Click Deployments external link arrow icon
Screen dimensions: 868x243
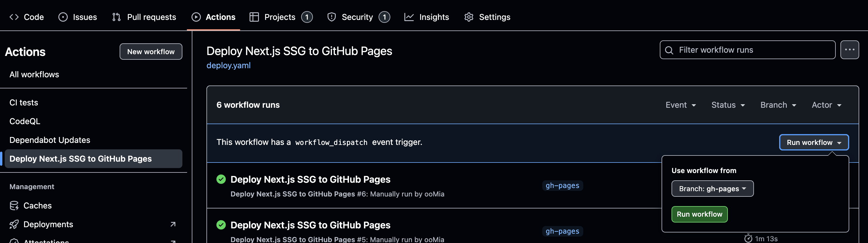[173, 224]
